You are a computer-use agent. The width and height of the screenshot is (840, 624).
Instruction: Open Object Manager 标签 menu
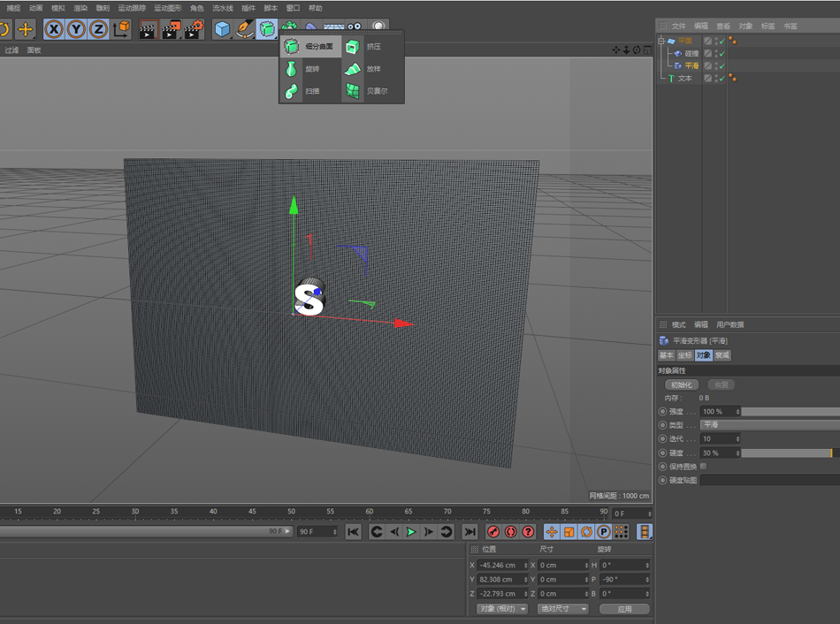[767, 26]
